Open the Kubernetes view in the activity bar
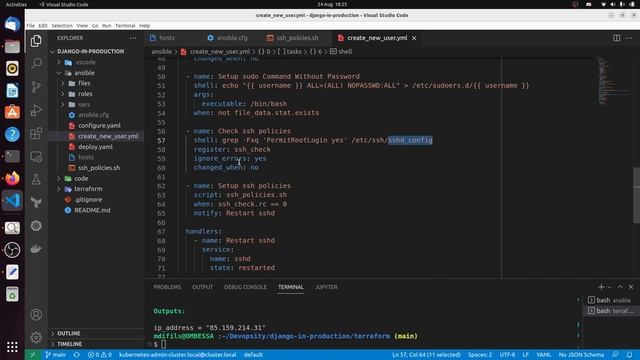 point(36,226)
